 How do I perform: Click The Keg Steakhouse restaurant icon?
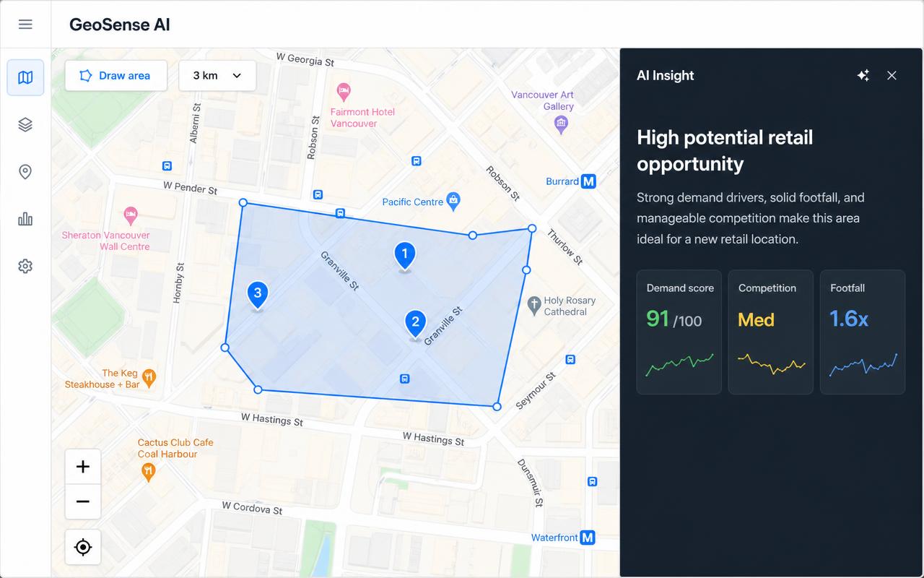pyautogui.click(x=149, y=377)
